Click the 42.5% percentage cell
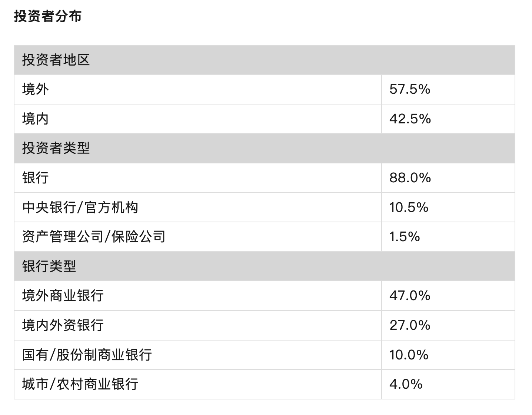Screen dimensions: 532x415 410,119
